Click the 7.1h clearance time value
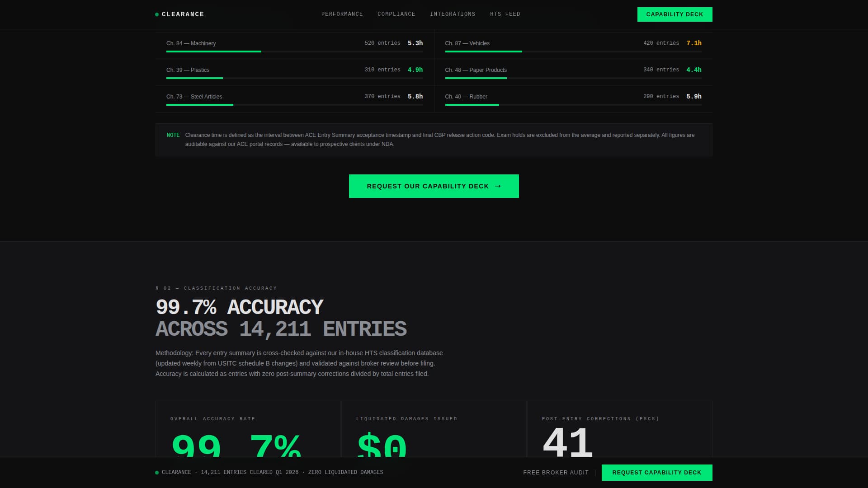 point(694,43)
